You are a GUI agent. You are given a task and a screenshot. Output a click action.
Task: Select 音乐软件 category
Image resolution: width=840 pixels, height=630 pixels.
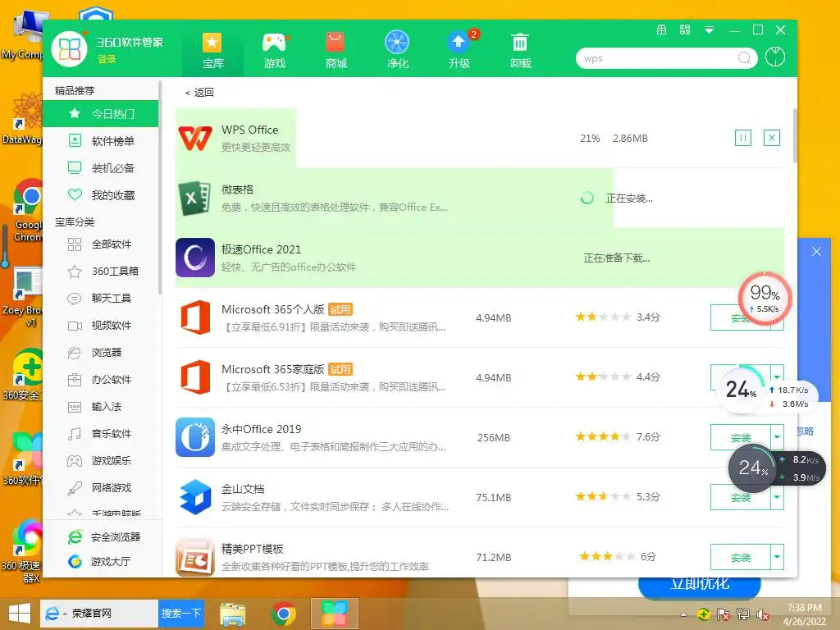101,433
